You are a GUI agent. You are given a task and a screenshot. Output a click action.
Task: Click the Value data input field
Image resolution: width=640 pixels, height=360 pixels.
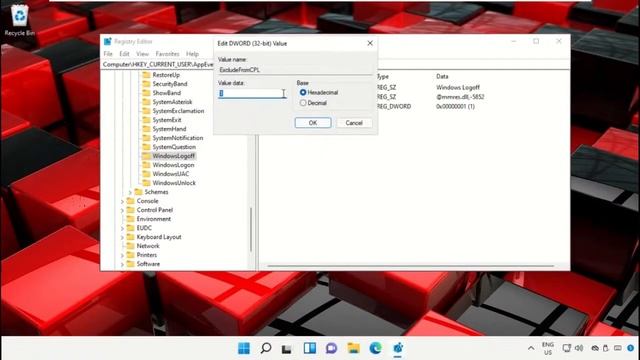click(x=252, y=93)
